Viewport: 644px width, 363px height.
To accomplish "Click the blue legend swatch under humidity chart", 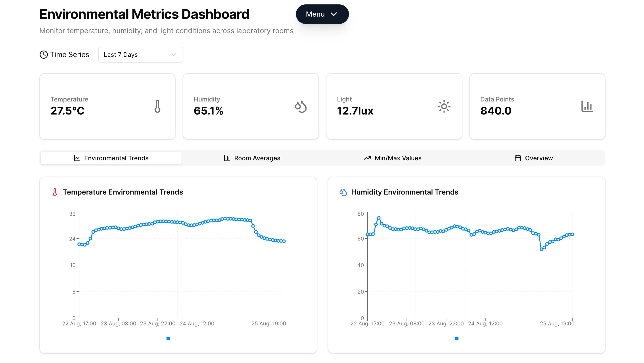I will pyautogui.click(x=456, y=338).
